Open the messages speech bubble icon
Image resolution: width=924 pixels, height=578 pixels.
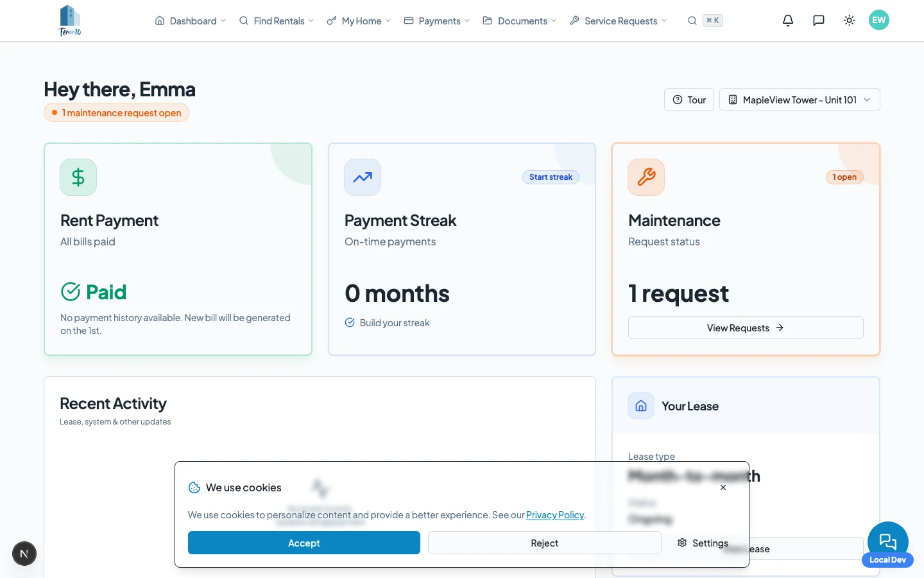819,21
